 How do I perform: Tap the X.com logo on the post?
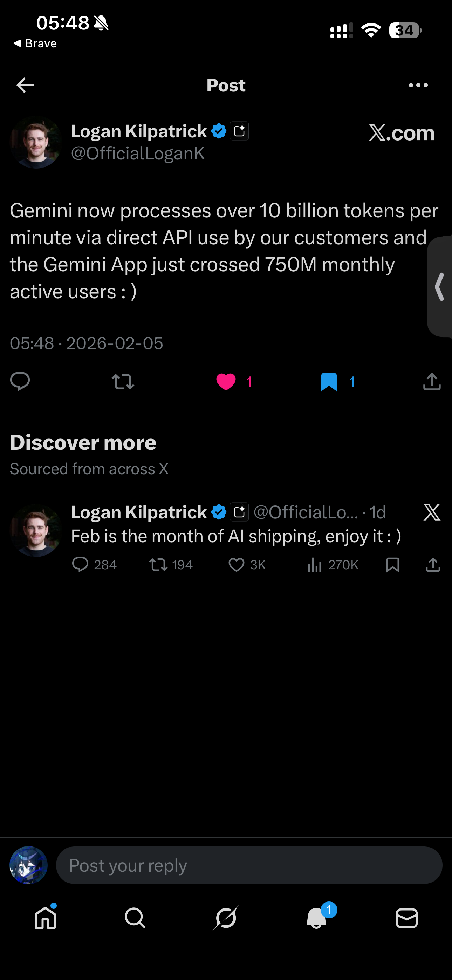coord(402,133)
